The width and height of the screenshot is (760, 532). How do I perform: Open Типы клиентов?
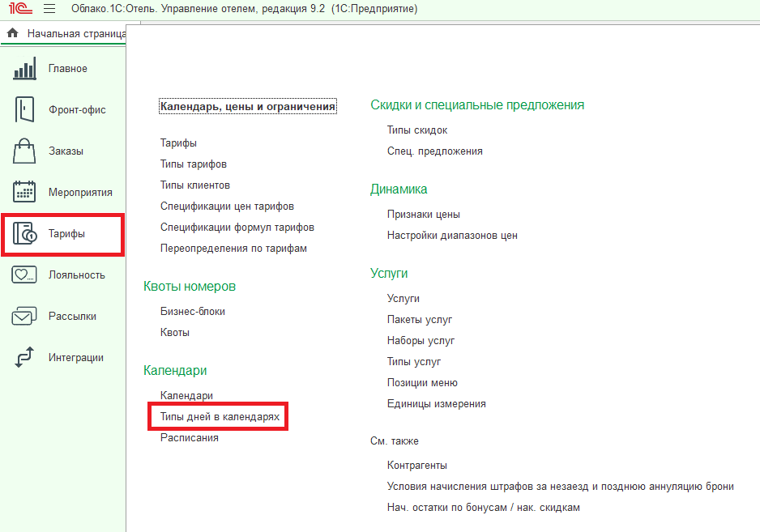coord(194,185)
